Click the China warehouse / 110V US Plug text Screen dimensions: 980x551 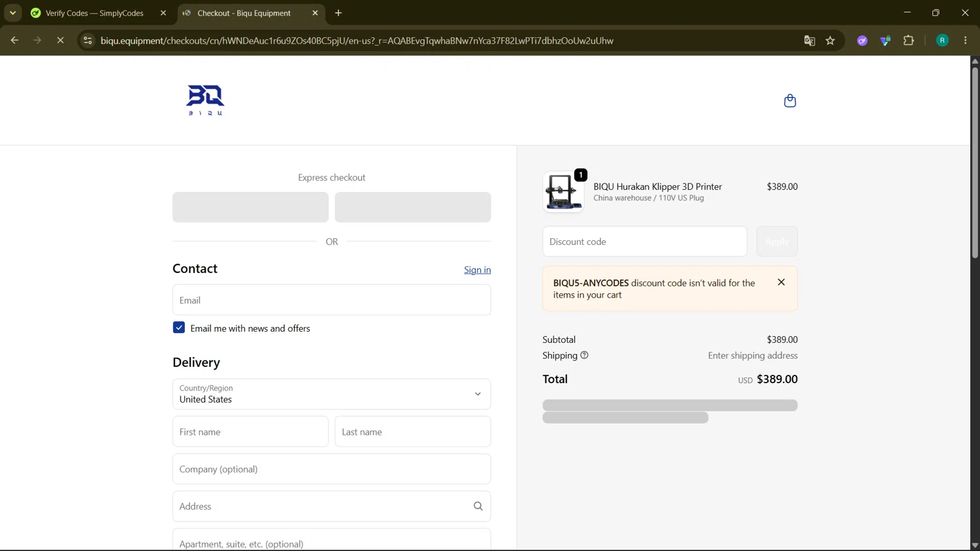click(648, 198)
